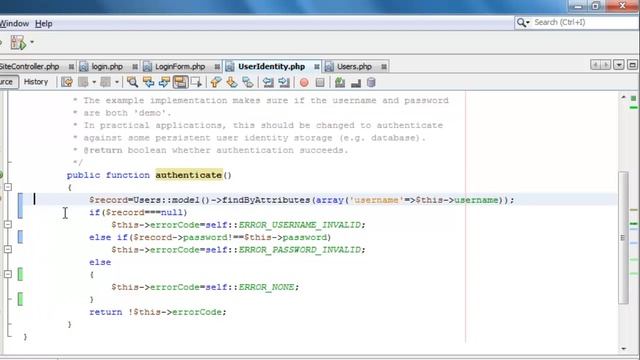Toggle Bookmark on current line
The image size is (640, 360).
tap(248, 82)
